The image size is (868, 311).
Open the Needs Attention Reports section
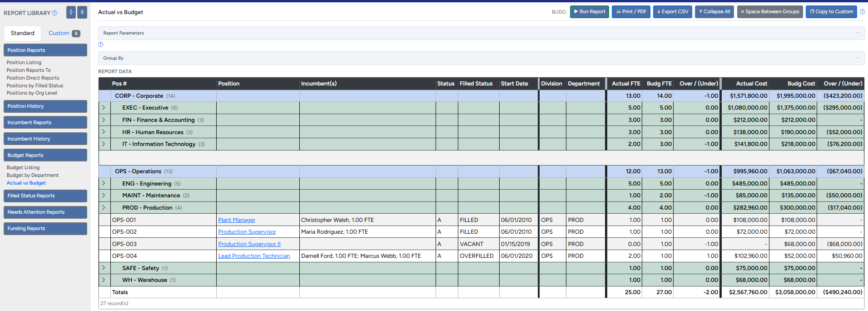point(45,212)
